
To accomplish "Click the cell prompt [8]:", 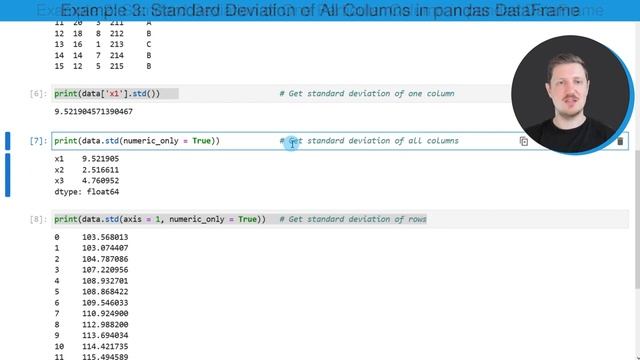I will 38,220.
